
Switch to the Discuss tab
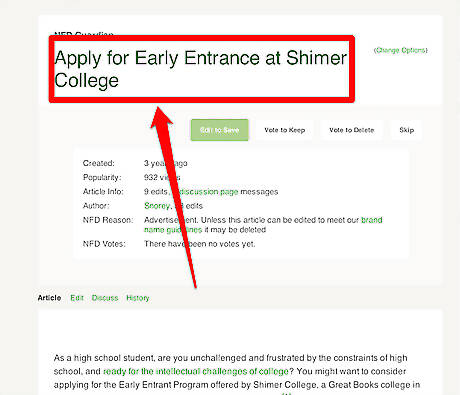pyautogui.click(x=105, y=298)
